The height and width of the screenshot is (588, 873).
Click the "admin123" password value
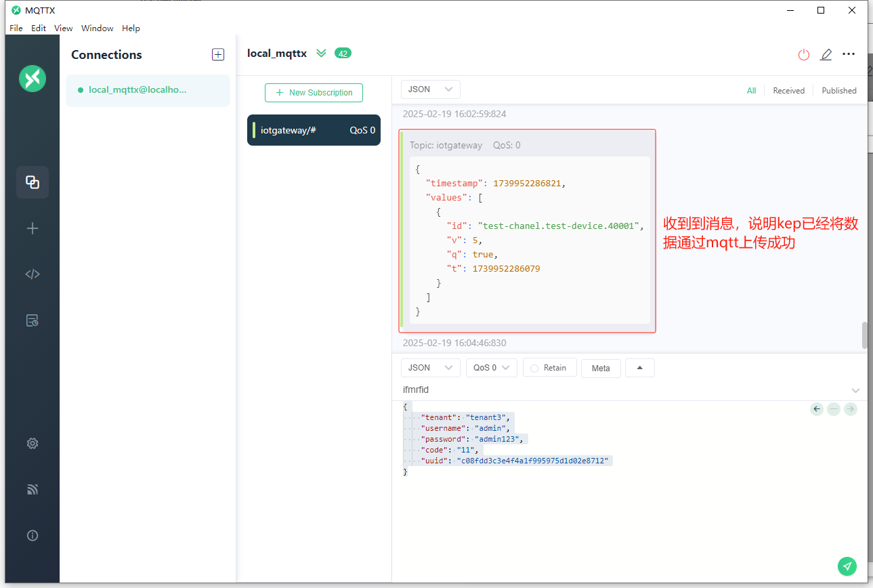point(496,439)
